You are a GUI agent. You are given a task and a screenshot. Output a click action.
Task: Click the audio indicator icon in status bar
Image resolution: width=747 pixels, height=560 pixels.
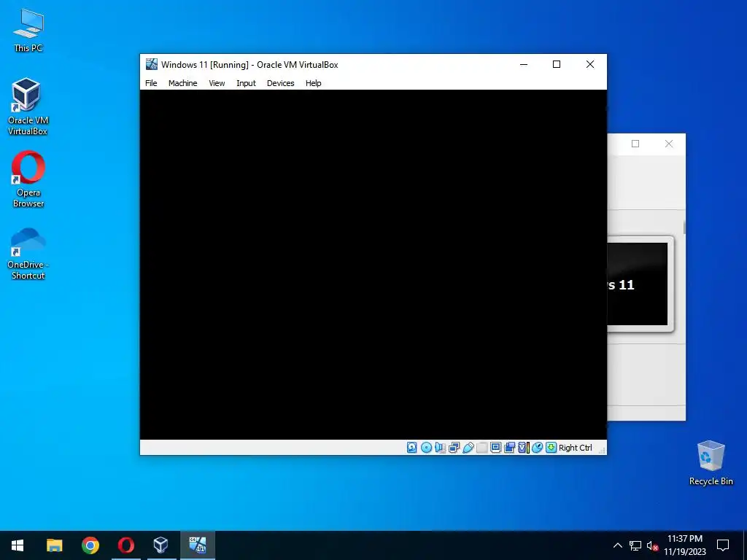(x=440, y=447)
